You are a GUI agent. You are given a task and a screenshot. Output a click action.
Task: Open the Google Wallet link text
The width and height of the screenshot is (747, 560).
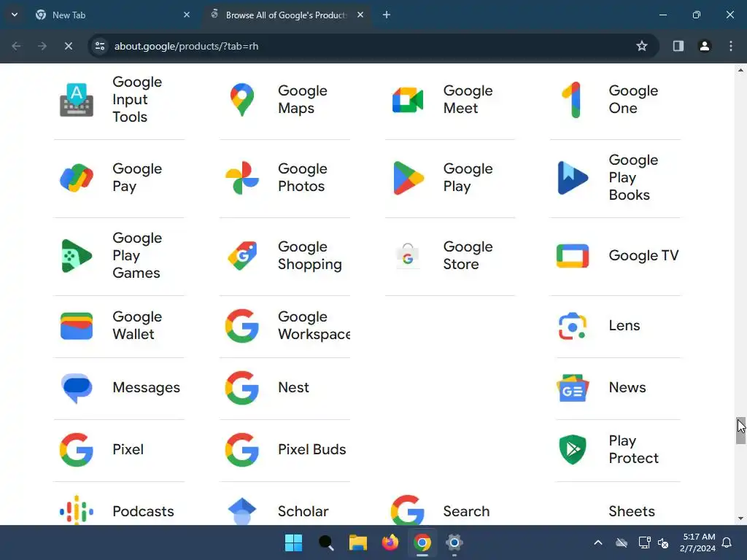(137, 326)
